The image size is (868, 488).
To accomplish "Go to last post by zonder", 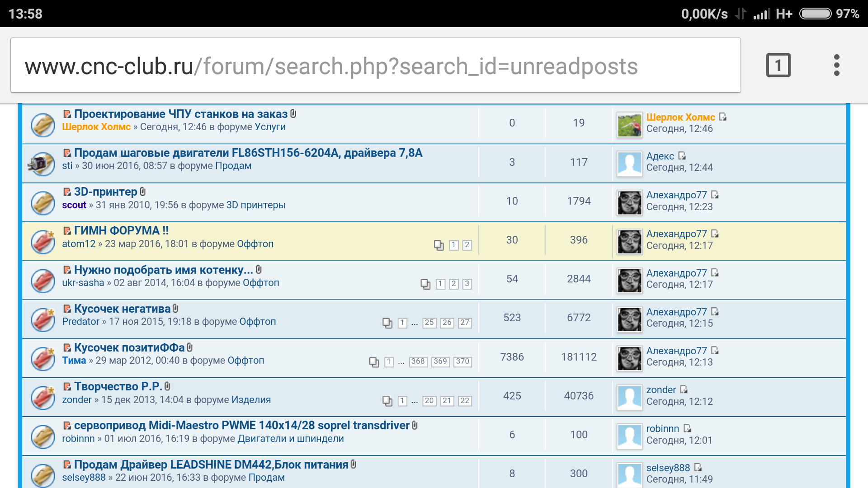I will pos(684,389).
